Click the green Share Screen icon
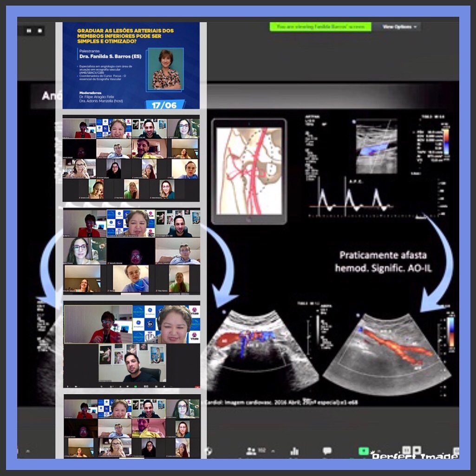The height and width of the screenshot is (476, 476). [363, 451]
